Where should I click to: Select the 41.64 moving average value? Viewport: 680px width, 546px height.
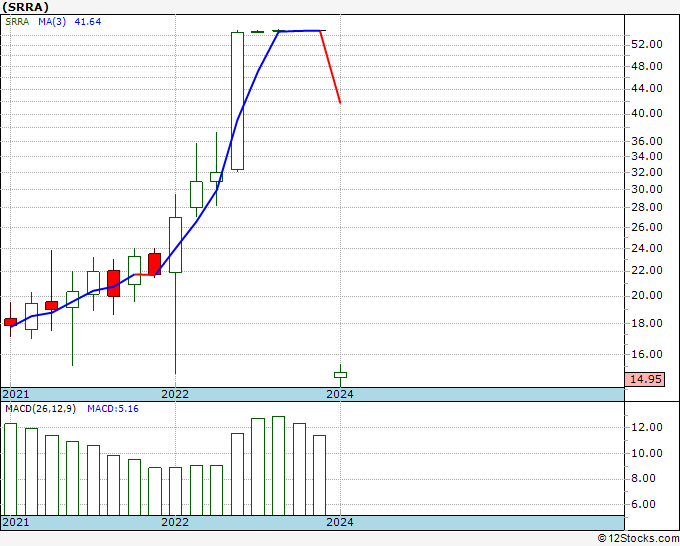click(88, 22)
